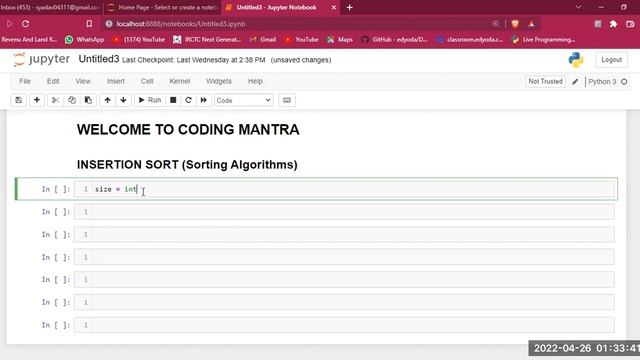Open the GitHub - edyoda bookmark
This screenshot has width=640, height=360.
(394, 40)
